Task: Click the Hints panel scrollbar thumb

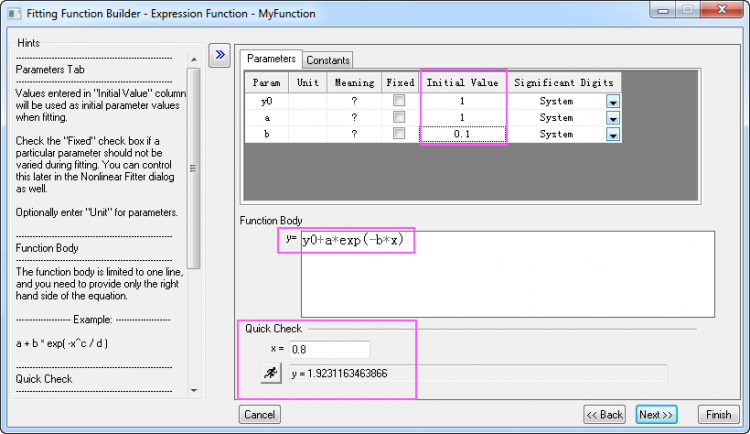Action: (193, 168)
